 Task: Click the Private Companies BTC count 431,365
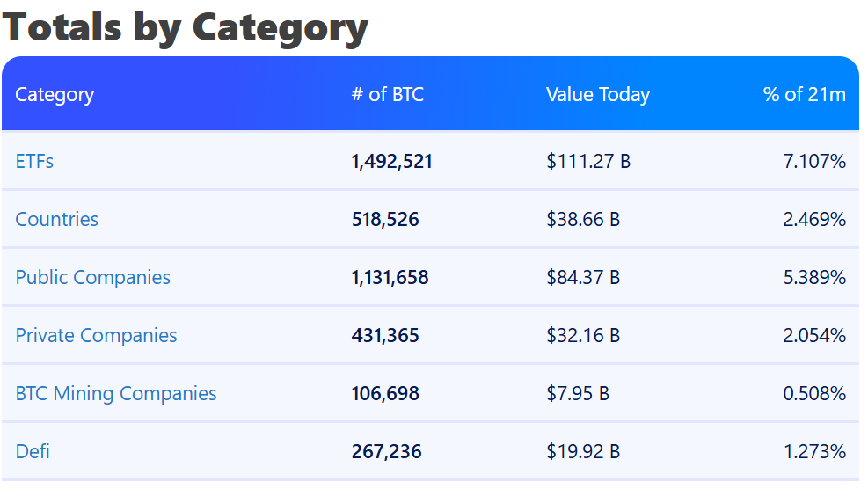coord(385,336)
